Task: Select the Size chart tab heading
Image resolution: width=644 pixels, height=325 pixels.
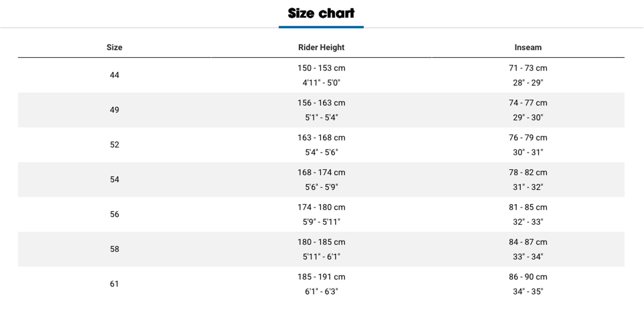Action: 321,13
